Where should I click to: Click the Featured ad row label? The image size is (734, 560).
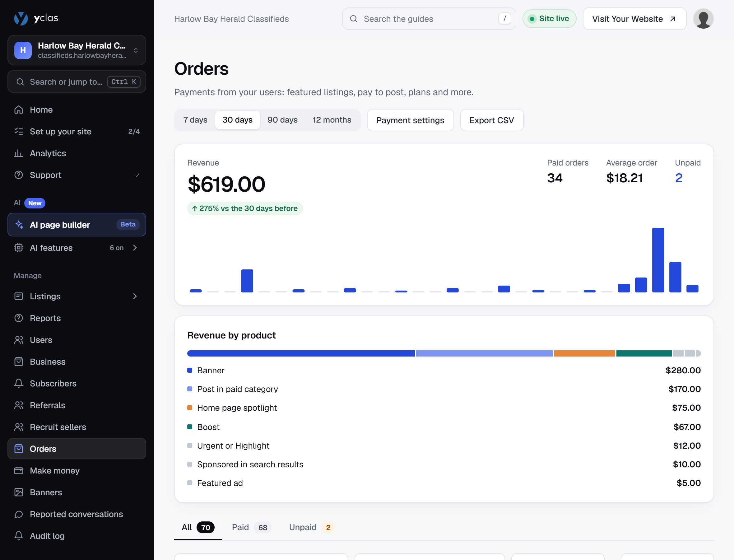click(220, 483)
